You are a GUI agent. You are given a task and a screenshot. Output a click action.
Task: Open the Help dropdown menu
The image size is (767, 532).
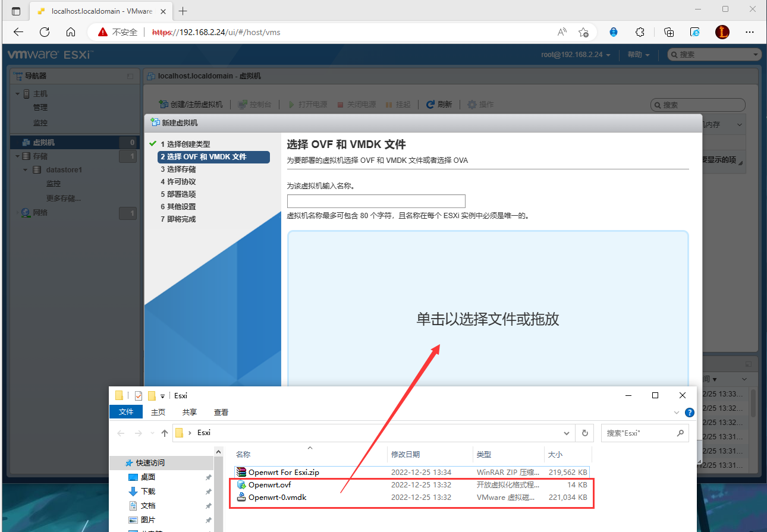point(638,55)
